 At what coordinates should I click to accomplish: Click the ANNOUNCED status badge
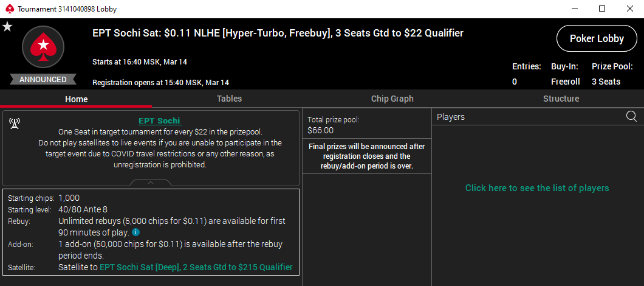(43, 80)
